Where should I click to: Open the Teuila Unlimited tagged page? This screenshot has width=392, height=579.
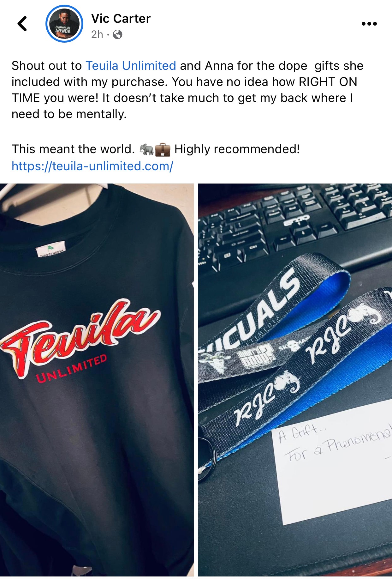pos(131,66)
